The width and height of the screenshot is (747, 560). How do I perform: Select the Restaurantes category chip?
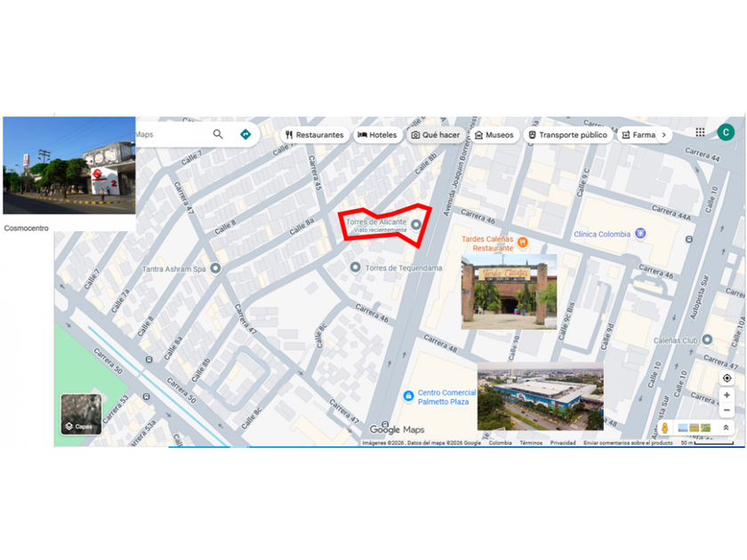(x=315, y=135)
